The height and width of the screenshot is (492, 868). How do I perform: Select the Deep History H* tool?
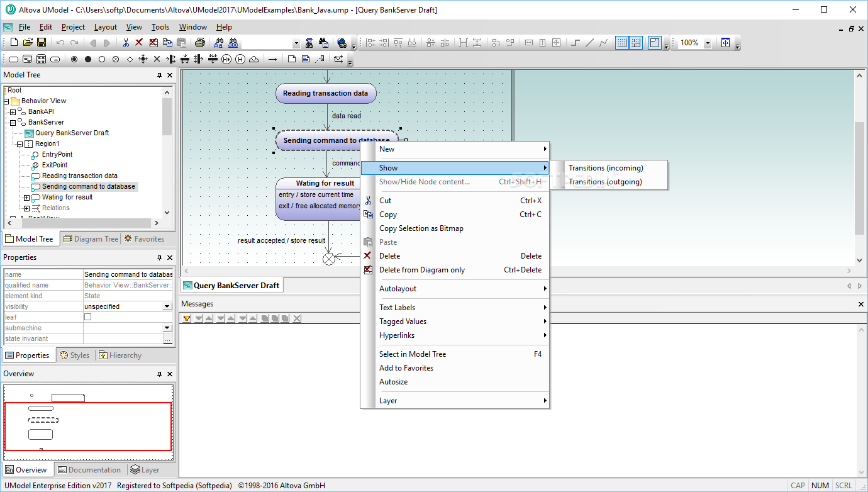point(226,59)
